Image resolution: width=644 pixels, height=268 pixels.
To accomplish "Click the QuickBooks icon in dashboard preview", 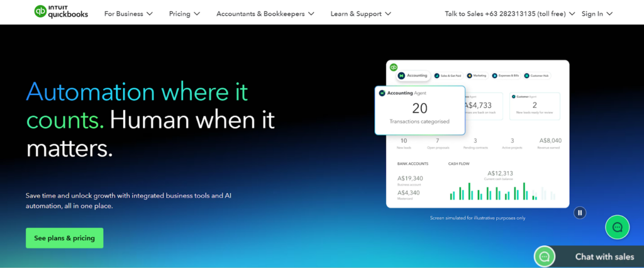I will point(394,67).
